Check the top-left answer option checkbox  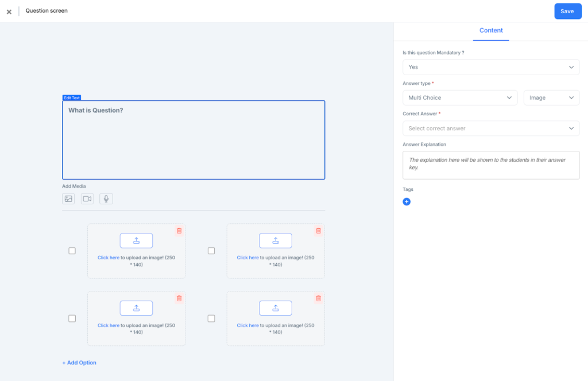pyautogui.click(x=72, y=250)
